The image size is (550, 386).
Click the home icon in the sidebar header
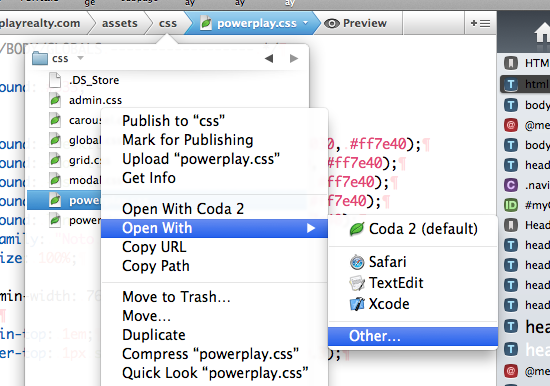542,33
